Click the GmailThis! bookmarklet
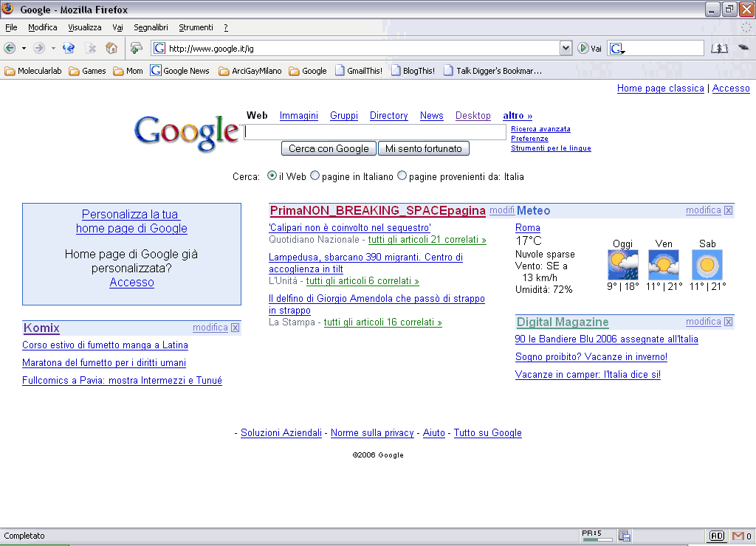Screen dimensions: 756x546 359,71
